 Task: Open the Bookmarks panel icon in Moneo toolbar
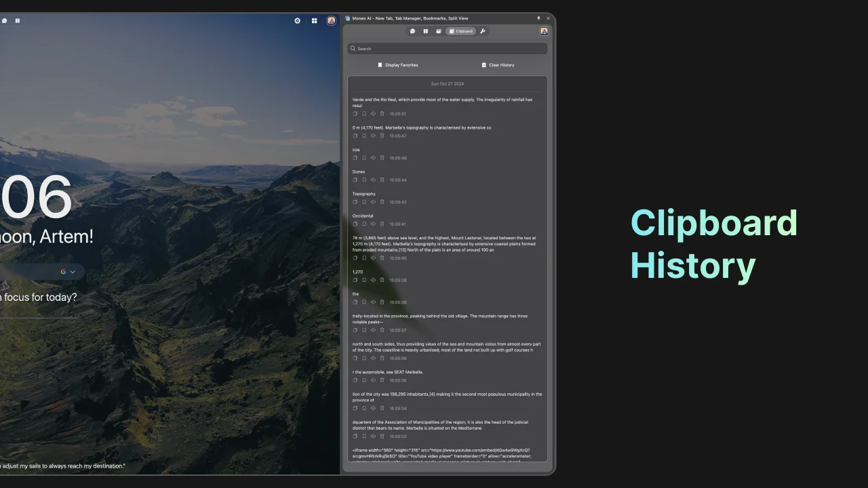coord(439,31)
